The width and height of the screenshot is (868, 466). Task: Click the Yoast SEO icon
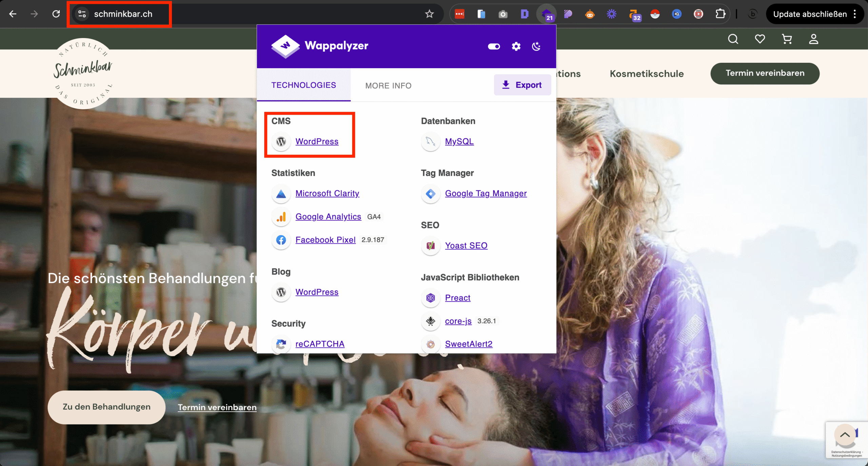430,245
